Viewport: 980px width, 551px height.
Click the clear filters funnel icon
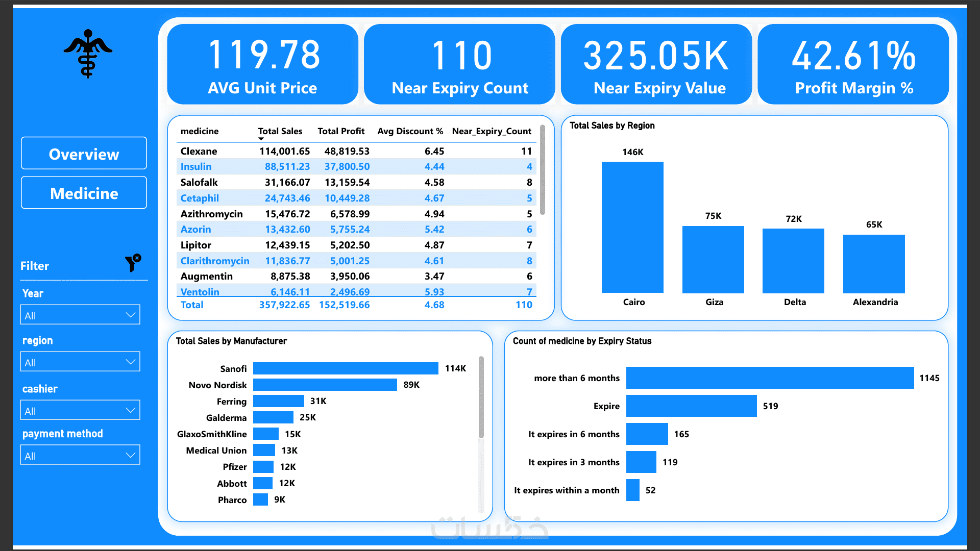pyautogui.click(x=133, y=263)
